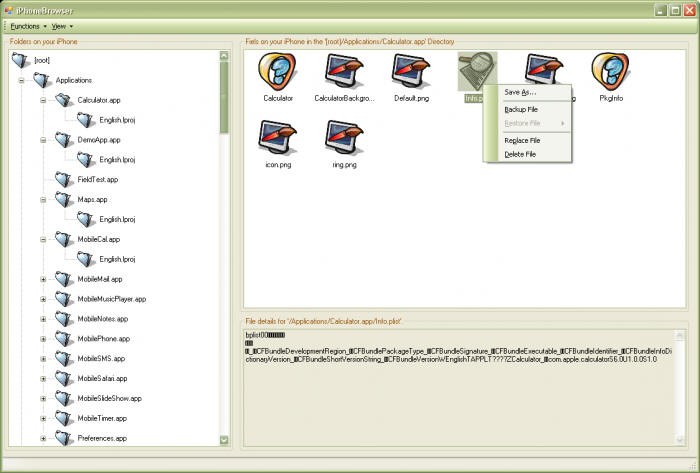Click the MobileTimer.app folder icon
The width and height of the screenshot is (700, 473).
coord(64,418)
